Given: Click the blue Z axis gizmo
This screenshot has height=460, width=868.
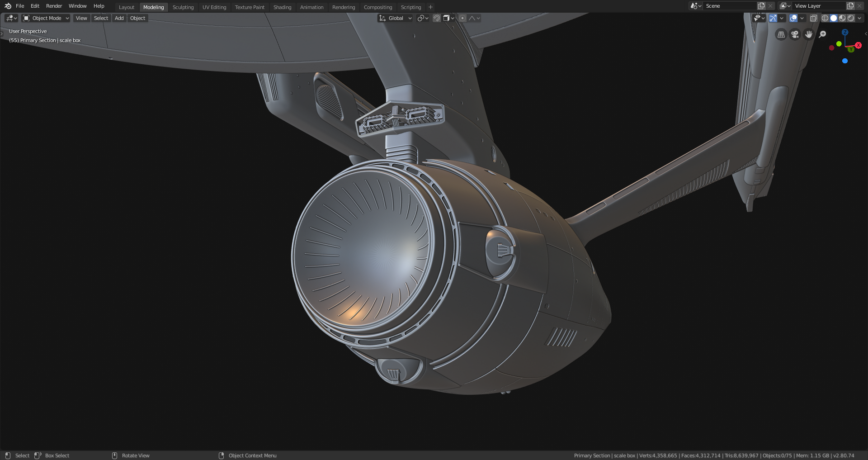Looking at the screenshot, I should (x=845, y=32).
